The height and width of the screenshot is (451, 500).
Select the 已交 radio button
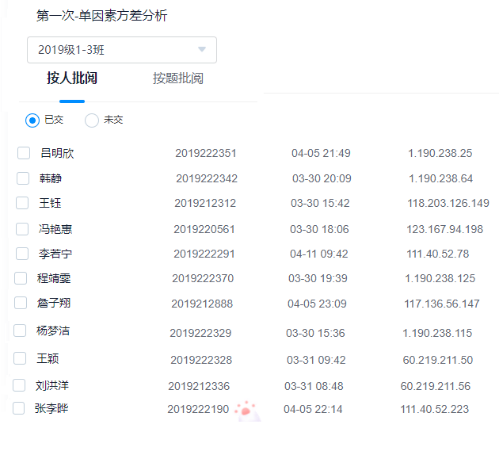click(x=32, y=120)
